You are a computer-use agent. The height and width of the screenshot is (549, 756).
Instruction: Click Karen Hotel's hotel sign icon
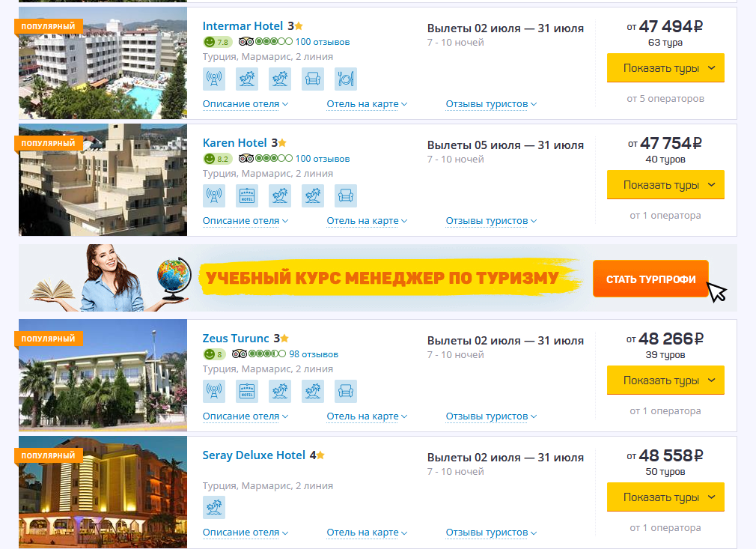(x=247, y=195)
